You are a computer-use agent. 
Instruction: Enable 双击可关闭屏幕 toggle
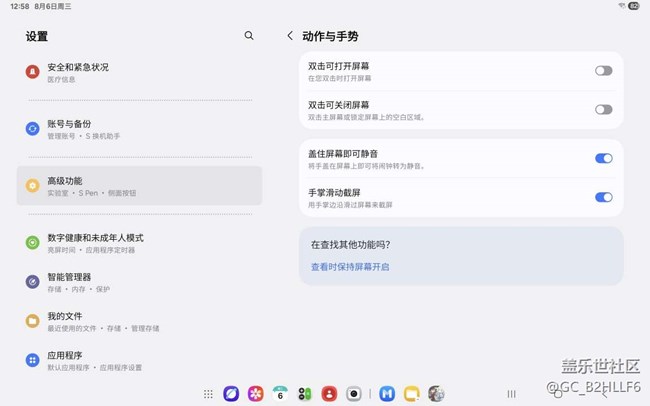603,110
